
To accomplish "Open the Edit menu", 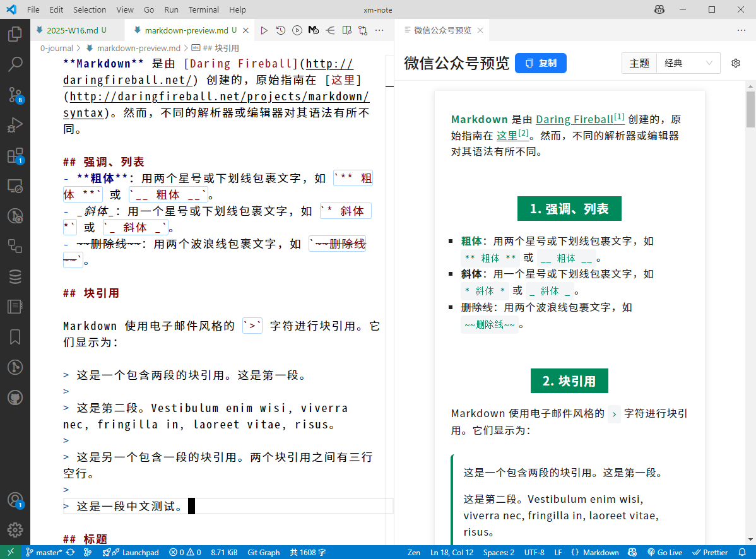I will [x=56, y=9].
